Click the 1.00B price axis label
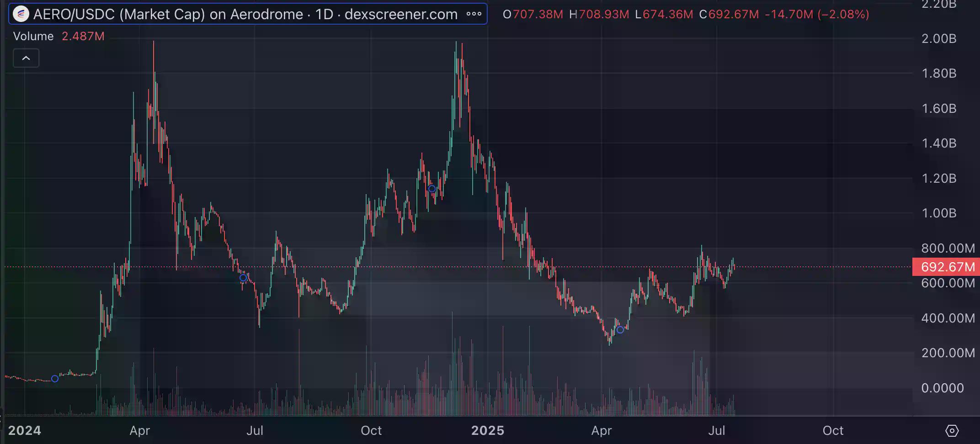The width and height of the screenshot is (980, 444). (939, 213)
